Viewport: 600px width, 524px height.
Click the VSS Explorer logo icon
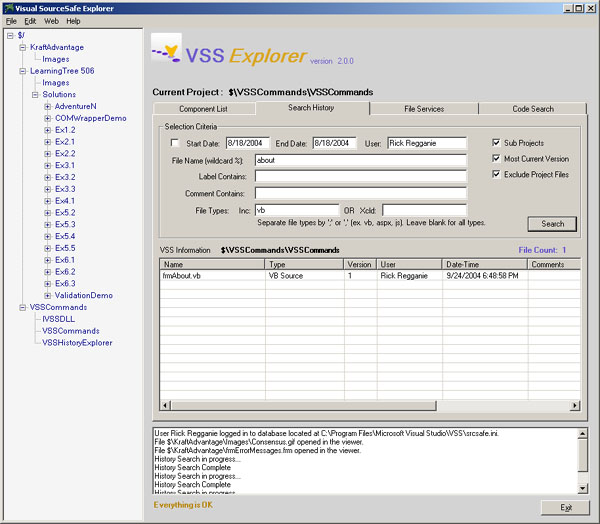[166, 48]
